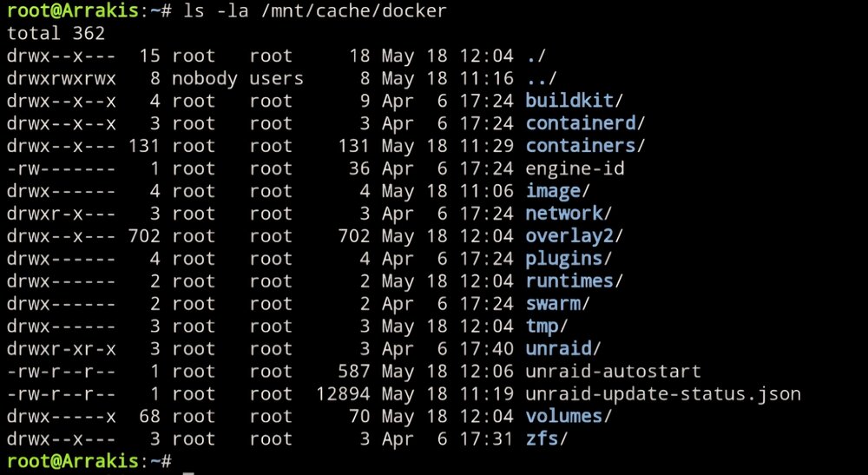
Task: Click the runtimes directory name
Action: click(569, 280)
